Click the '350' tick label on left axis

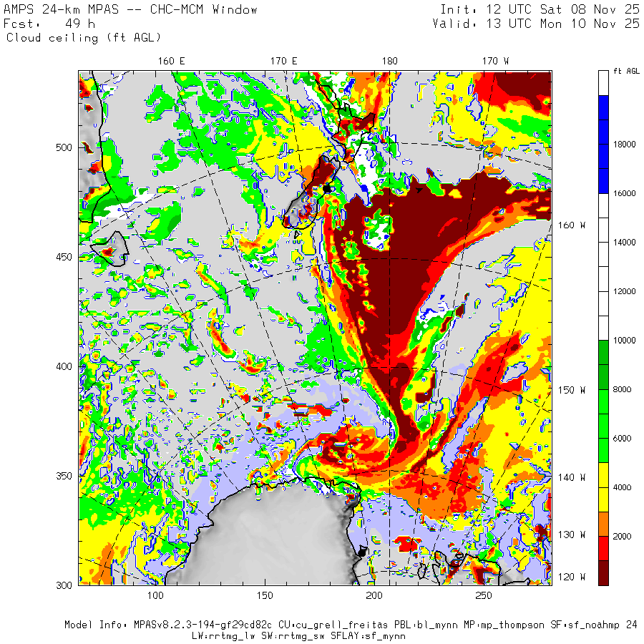[64, 476]
